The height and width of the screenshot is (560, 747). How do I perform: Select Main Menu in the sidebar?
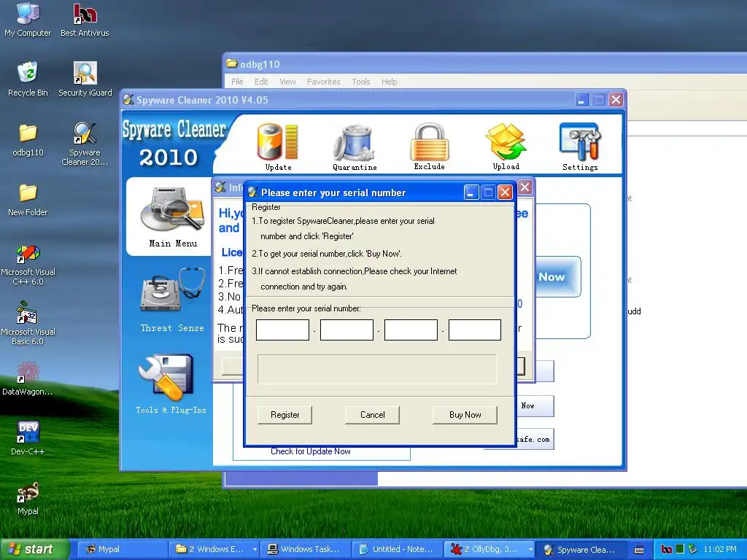(x=172, y=217)
